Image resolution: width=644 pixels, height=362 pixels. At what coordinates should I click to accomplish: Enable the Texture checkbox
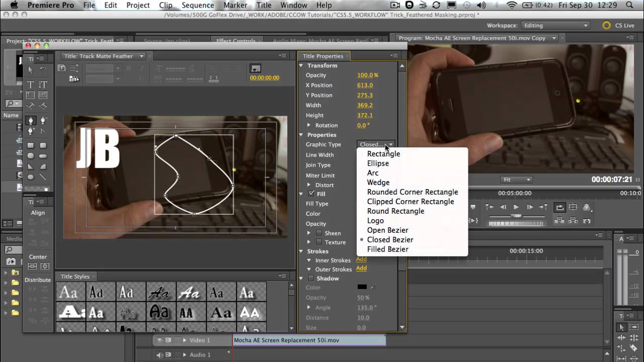click(319, 242)
